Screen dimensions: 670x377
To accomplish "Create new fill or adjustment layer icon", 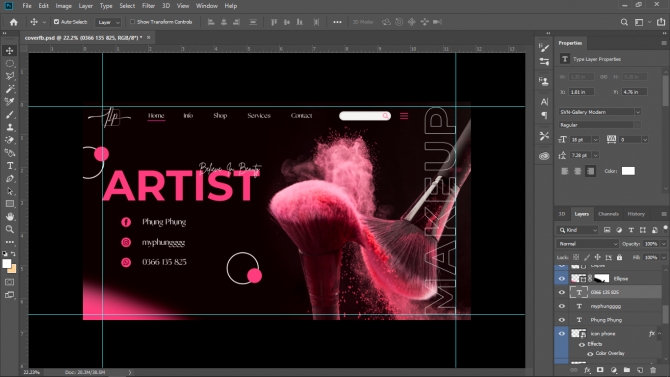I will 614,370.
